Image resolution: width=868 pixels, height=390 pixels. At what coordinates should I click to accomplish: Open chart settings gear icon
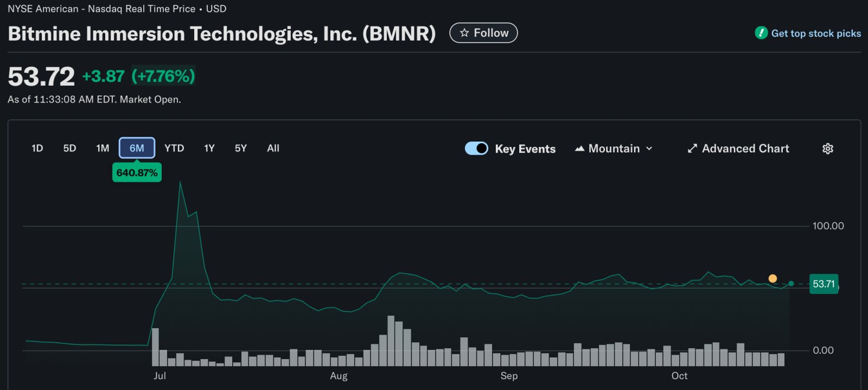[828, 149]
